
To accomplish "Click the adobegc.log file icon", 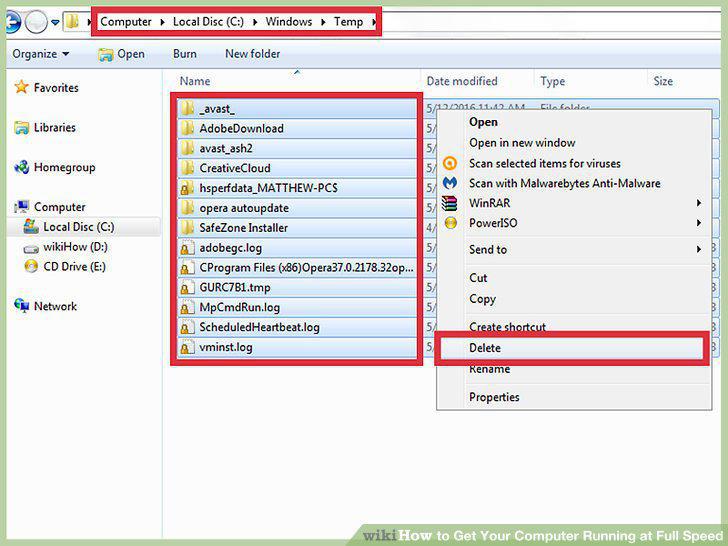I will tap(187, 248).
